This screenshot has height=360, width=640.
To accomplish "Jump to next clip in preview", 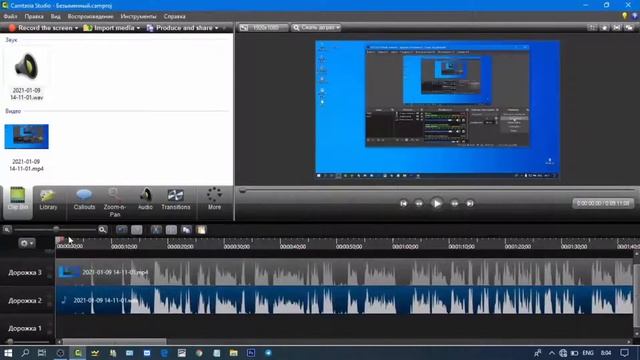I will coord(470,203).
